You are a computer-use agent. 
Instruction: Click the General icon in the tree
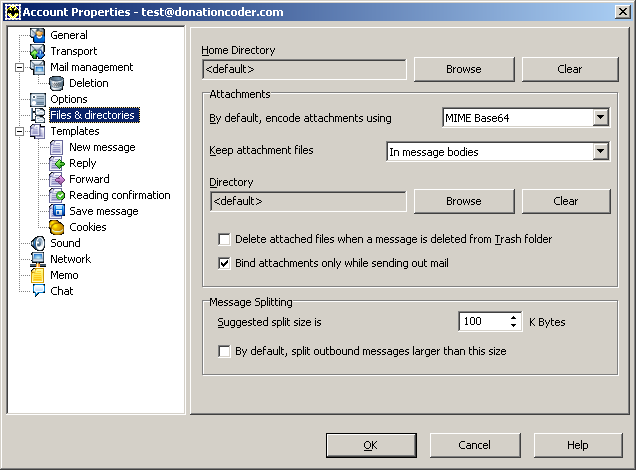coord(38,35)
